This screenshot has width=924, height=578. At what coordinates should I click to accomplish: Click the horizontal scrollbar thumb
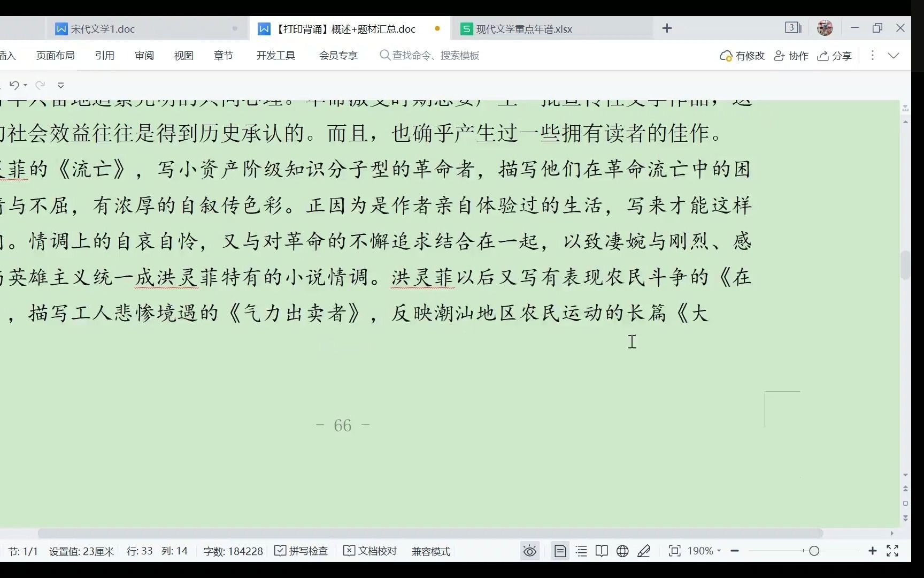(x=430, y=534)
